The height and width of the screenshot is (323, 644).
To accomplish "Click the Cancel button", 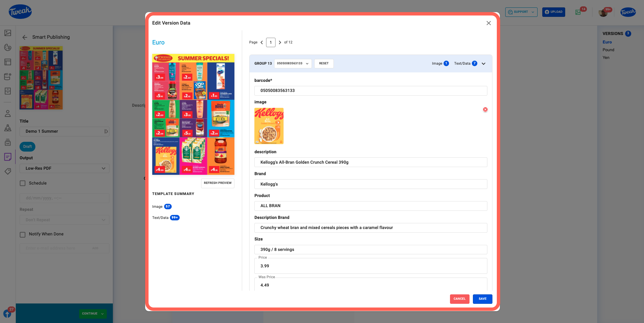I will [459, 299].
